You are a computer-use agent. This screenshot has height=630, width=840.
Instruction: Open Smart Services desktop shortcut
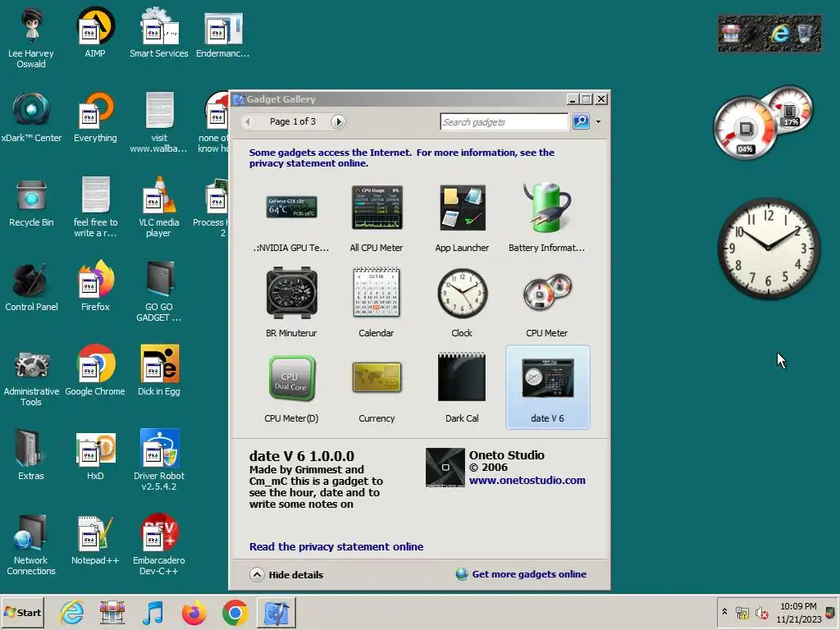coord(159,32)
